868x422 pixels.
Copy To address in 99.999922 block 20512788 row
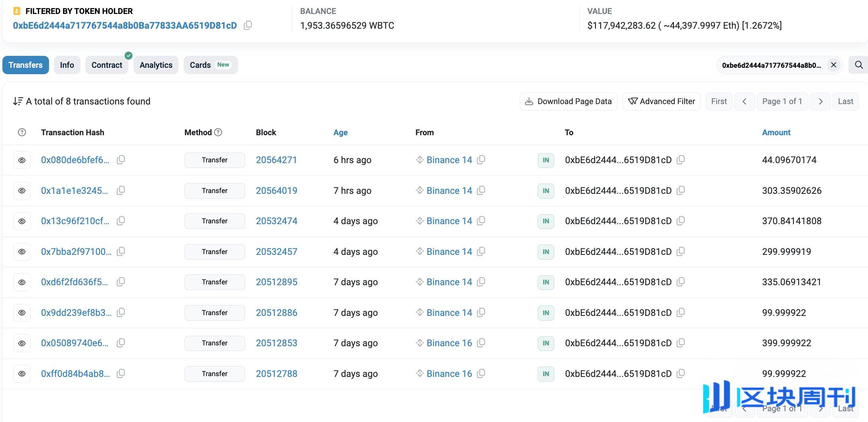[681, 374]
